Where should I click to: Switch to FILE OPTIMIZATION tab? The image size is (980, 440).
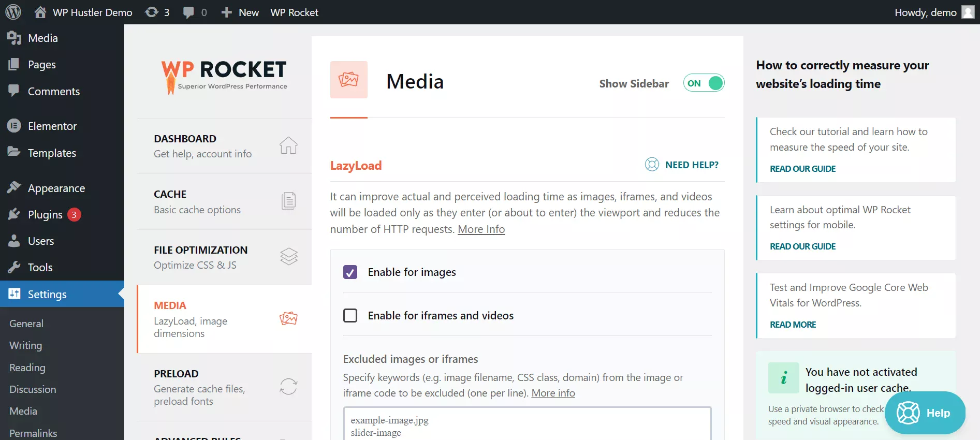click(x=224, y=257)
